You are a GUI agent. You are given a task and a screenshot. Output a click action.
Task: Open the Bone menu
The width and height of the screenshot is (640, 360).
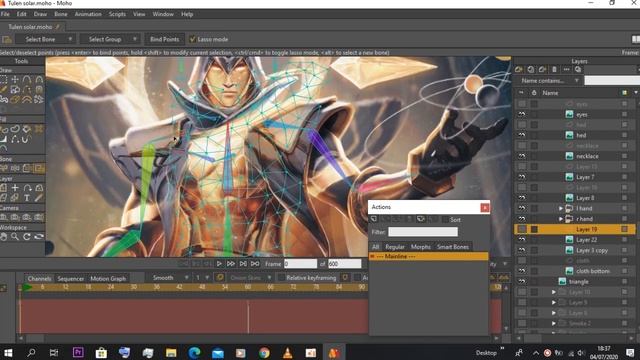(x=61, y=14)
